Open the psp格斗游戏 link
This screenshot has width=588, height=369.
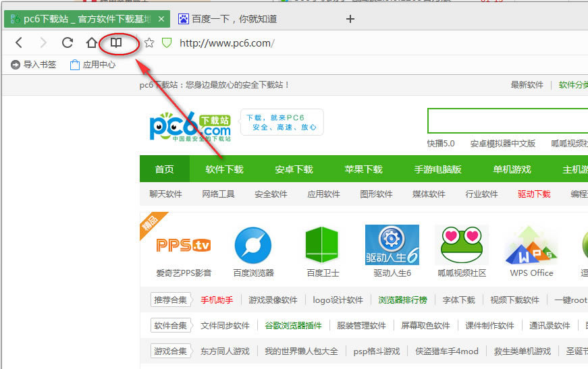click(377, 351)
